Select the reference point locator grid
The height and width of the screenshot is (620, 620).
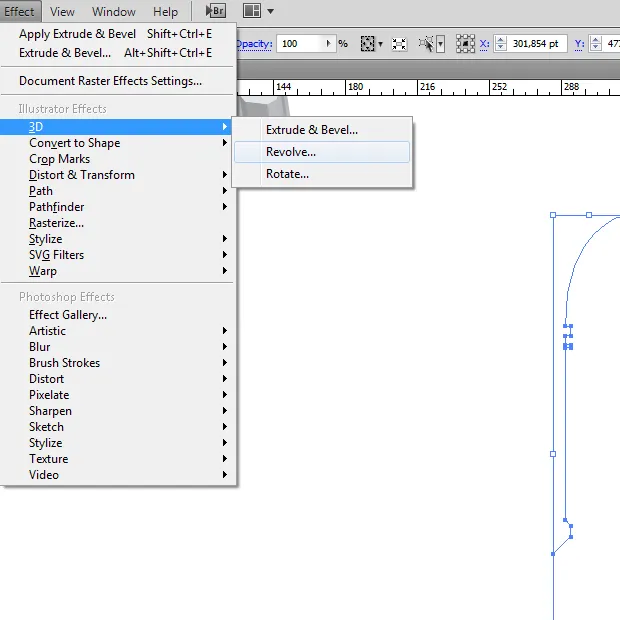(465, 44)
